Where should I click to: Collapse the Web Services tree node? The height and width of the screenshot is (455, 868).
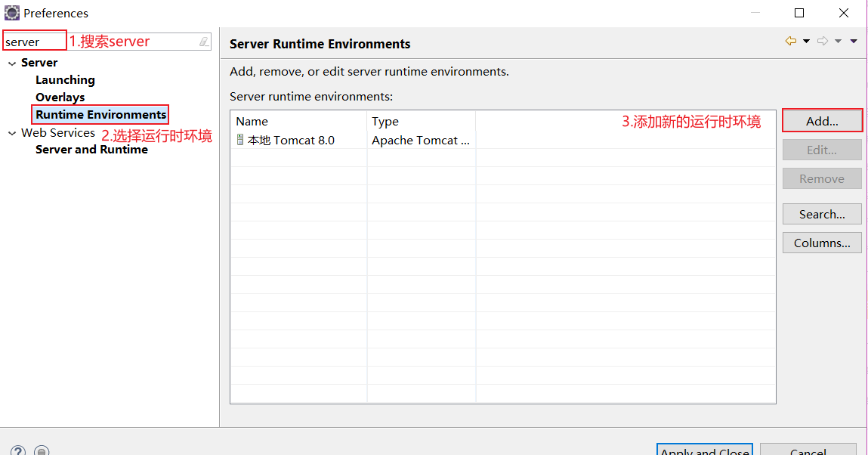[x=11, y=132]
